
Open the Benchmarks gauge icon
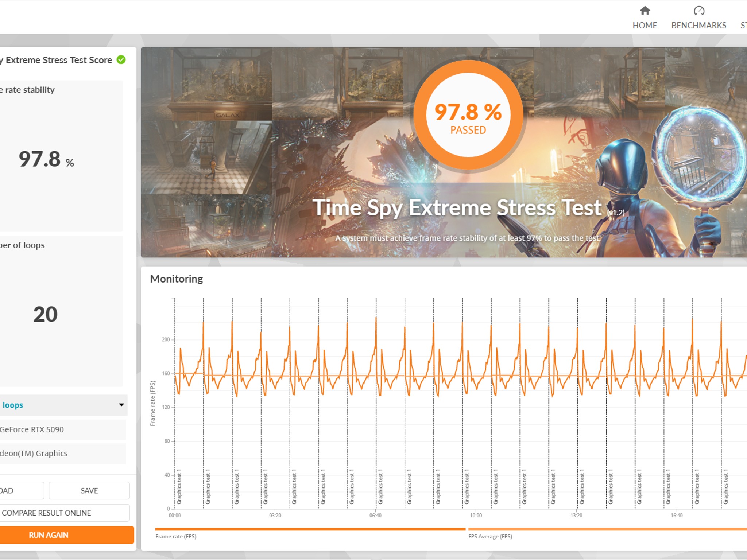click(x=699, y=11)
